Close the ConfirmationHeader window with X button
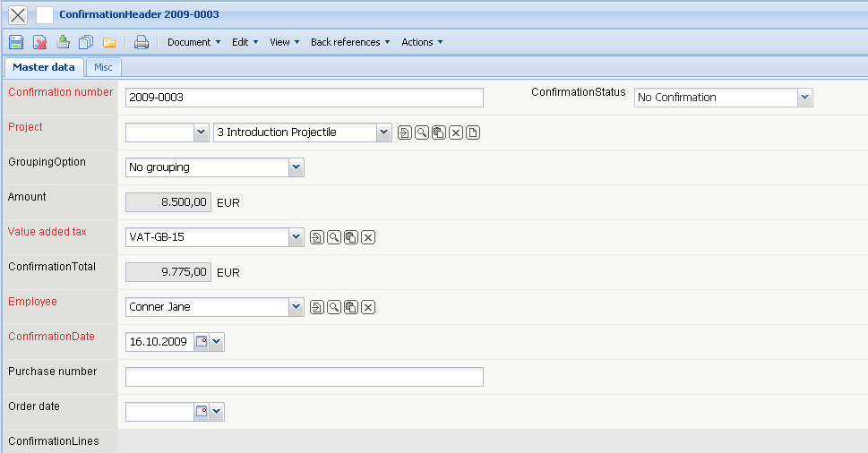The height and width of the screenshot is (453, 868). [18, 14]
